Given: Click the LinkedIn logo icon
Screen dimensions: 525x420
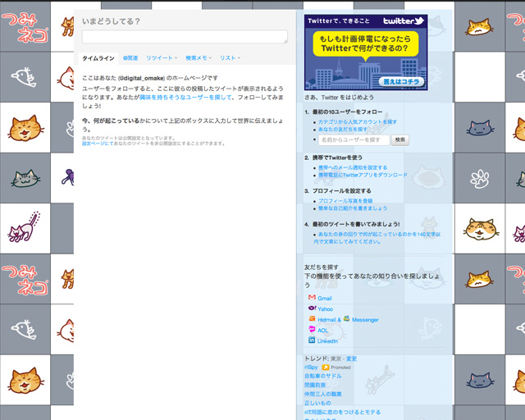Looking at the screenshot, I should pyautogui.click(x=312, y=340).
